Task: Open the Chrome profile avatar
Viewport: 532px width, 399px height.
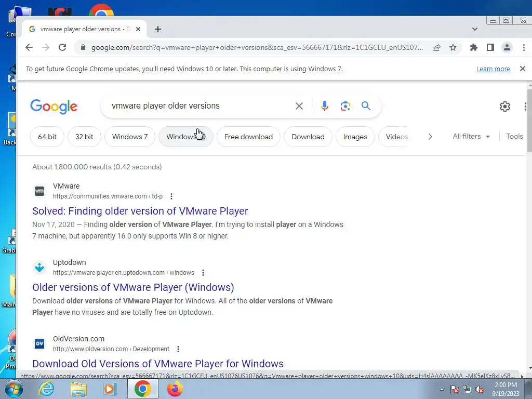Action: click(x=507, y=47)
